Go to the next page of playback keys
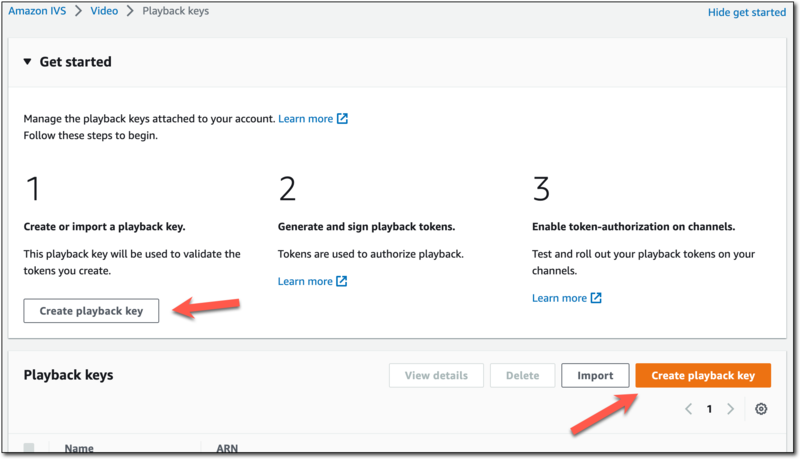This screenshot has width=800, height=459. point(731,409)
